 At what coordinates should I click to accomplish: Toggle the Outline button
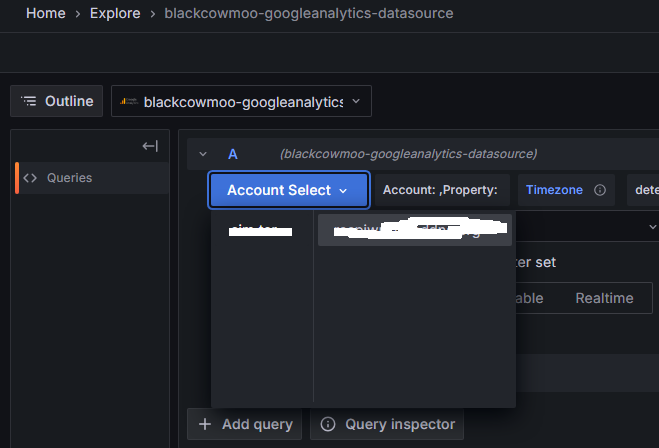pyautogui.click(x=56, y=101)
